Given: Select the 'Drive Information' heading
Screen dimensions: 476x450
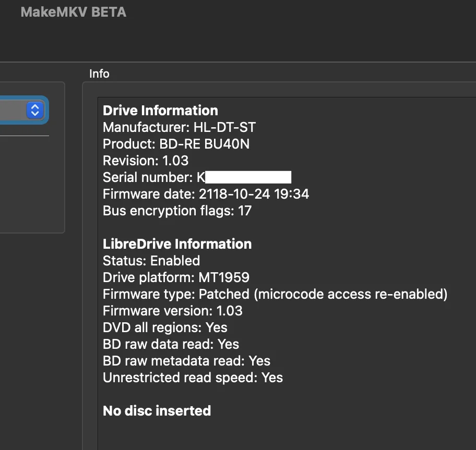Looking at the screenshot, I should [x=160, y=111].
